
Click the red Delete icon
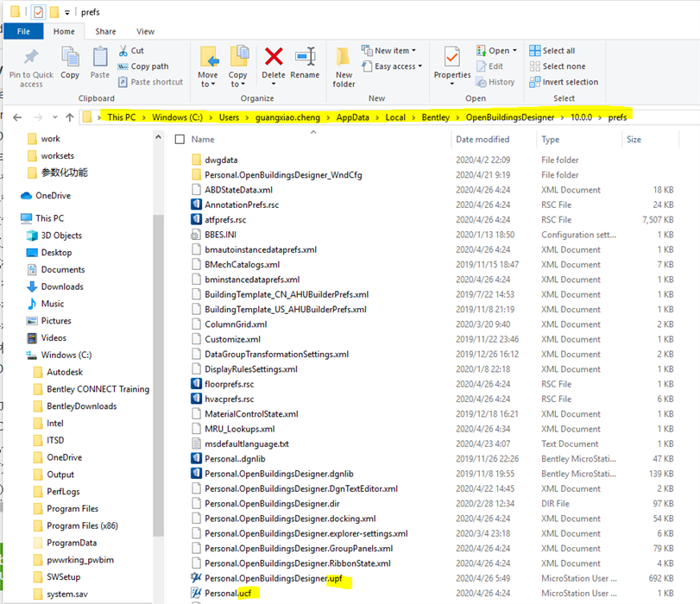click(274, 57)
